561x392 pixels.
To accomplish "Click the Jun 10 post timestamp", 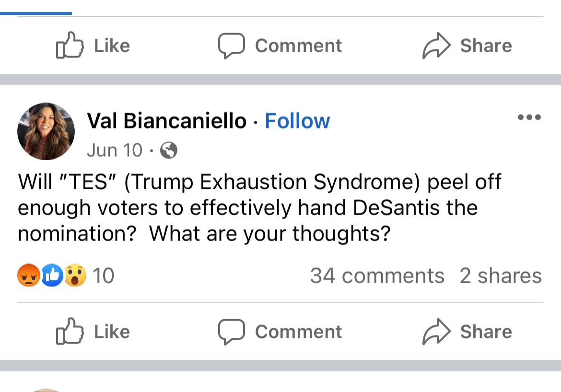I will click(x=115, y=150).
